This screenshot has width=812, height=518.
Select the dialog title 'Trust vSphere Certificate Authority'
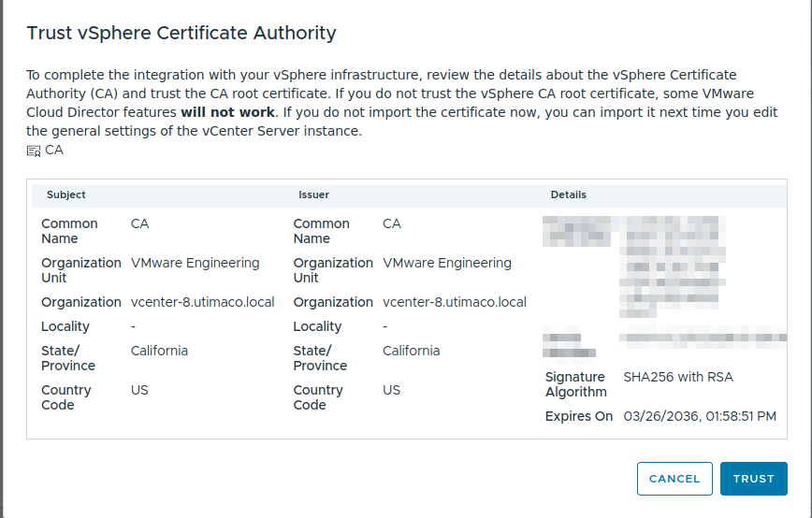(x=181, y=33)
